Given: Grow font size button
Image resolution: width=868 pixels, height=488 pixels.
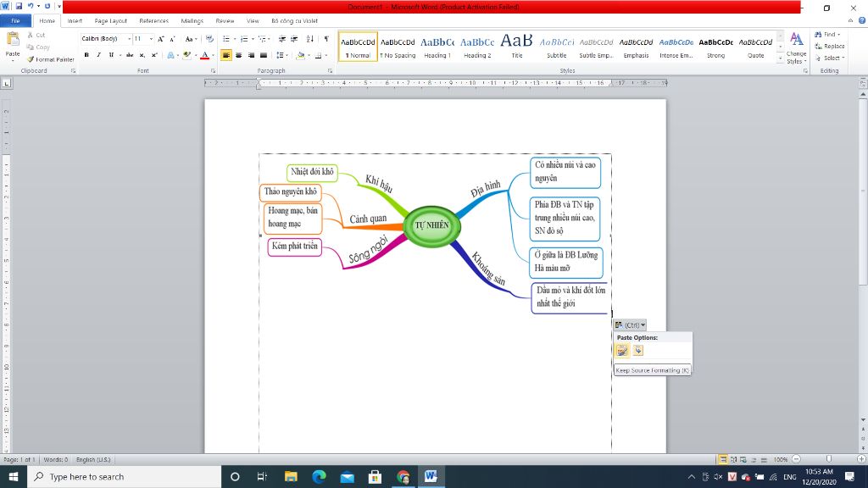Looking at the screenshot, I should tap(160, 39).
